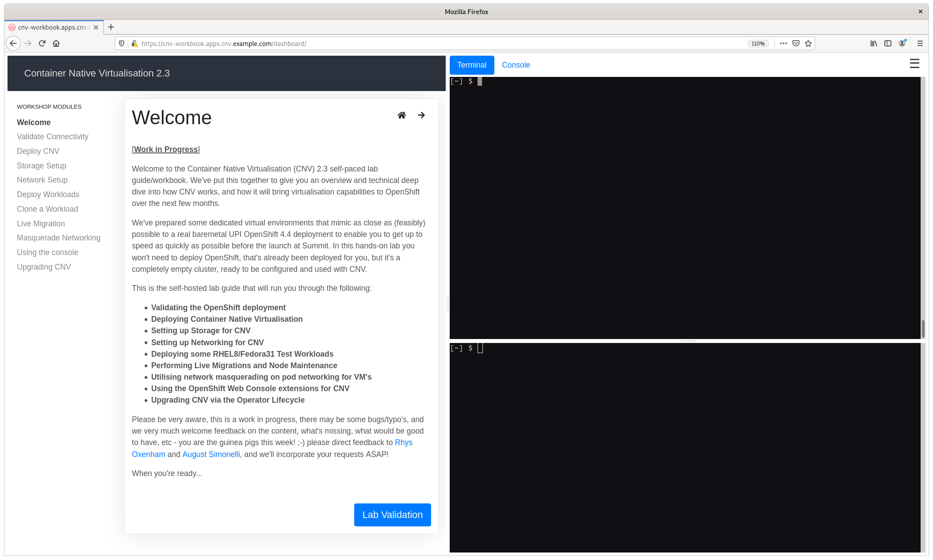The height and width of the screenshot is (560, 933).
Task: Go to the Firefox home page
Action: [56, 43]
